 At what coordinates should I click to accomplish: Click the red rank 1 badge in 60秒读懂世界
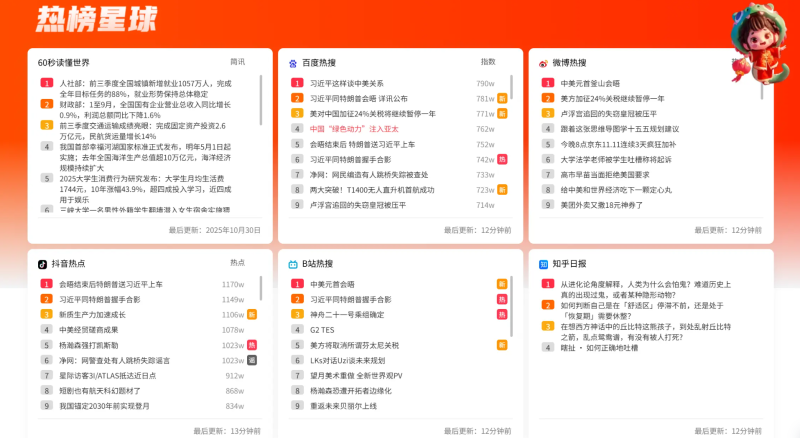pos(46,83)
